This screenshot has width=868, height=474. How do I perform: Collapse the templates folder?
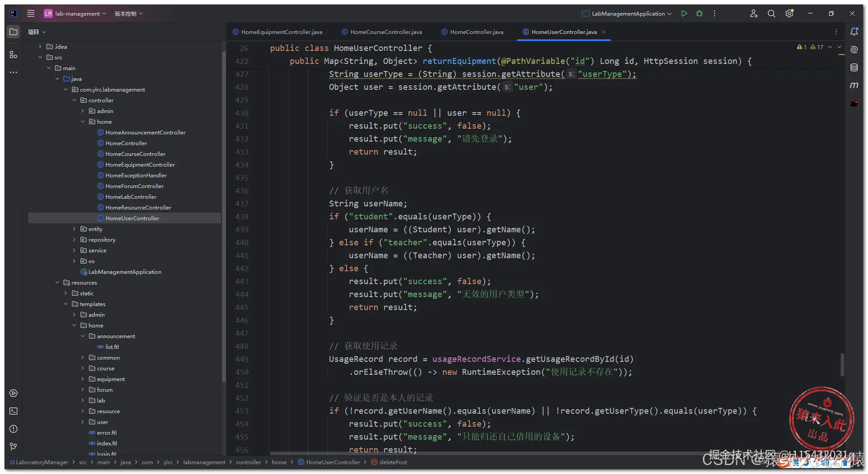click(x=66, y=304)
